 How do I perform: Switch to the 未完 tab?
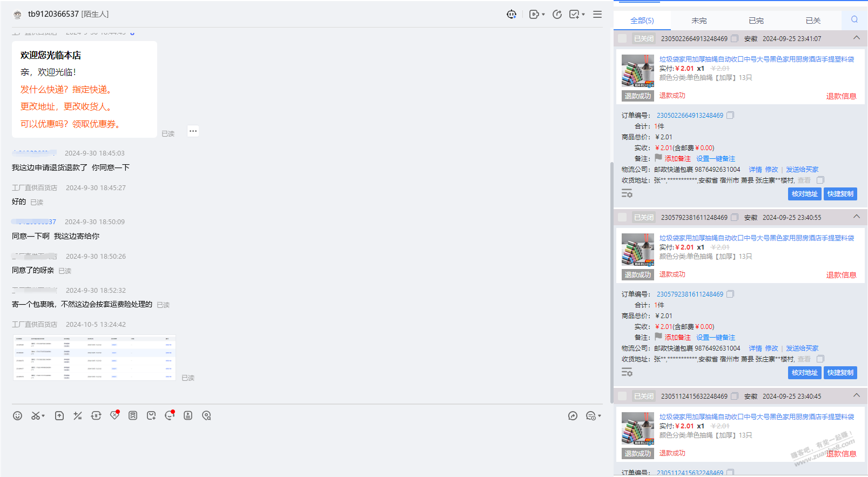click(699, 21)
